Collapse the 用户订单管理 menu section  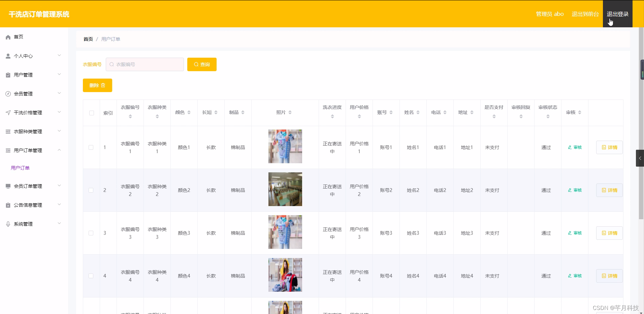point(33,150)
